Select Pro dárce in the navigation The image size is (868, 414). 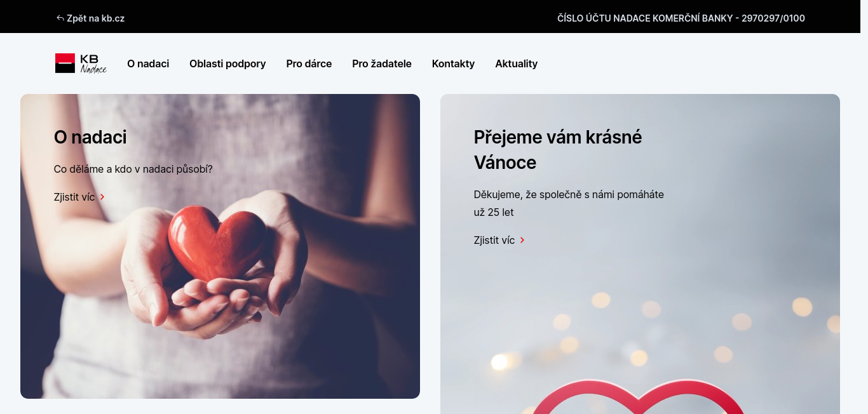(309, 63)
